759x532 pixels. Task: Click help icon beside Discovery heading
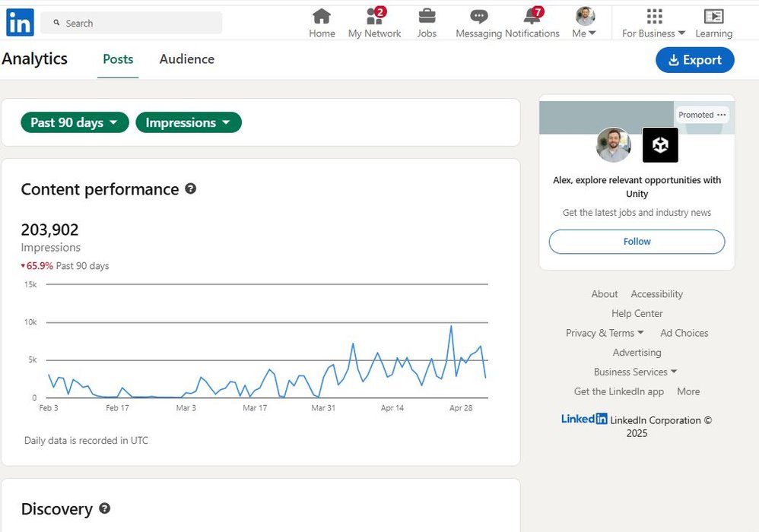click(105, 508)
